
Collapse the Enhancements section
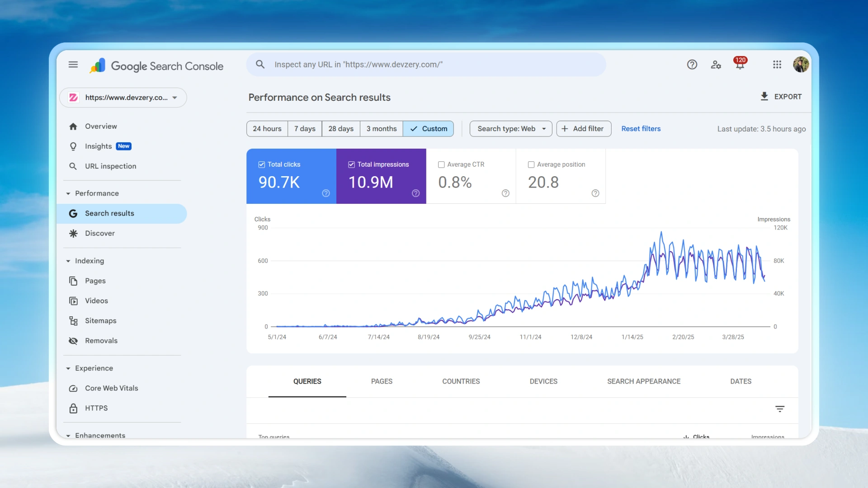pyautogui.click(x=68, y=436)
